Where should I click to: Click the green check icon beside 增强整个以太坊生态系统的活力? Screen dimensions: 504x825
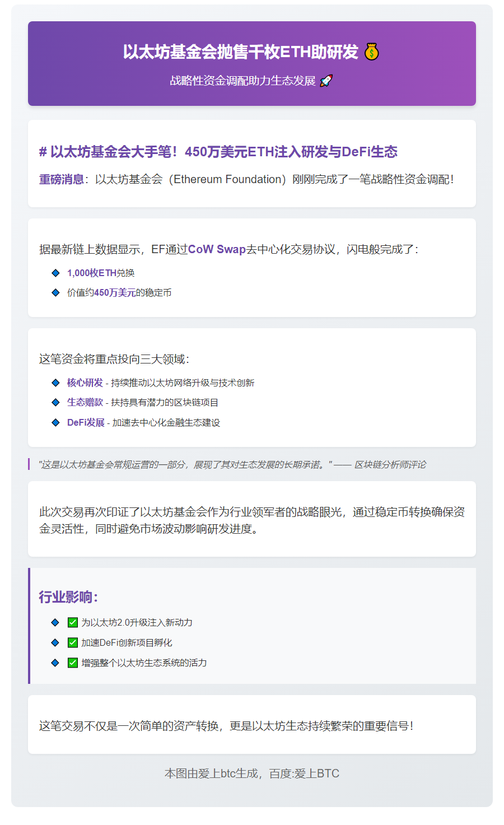tap(73, 663)
